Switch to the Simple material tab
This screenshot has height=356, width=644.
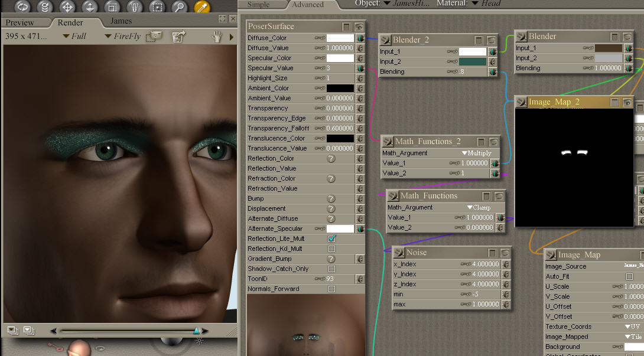pos(258,5)
